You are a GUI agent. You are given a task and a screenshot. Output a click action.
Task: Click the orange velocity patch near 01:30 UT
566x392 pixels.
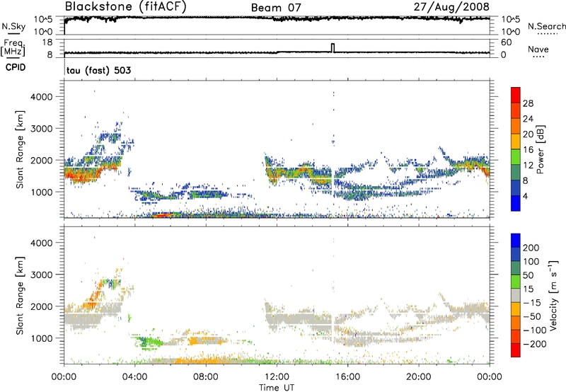pos(94,298)
